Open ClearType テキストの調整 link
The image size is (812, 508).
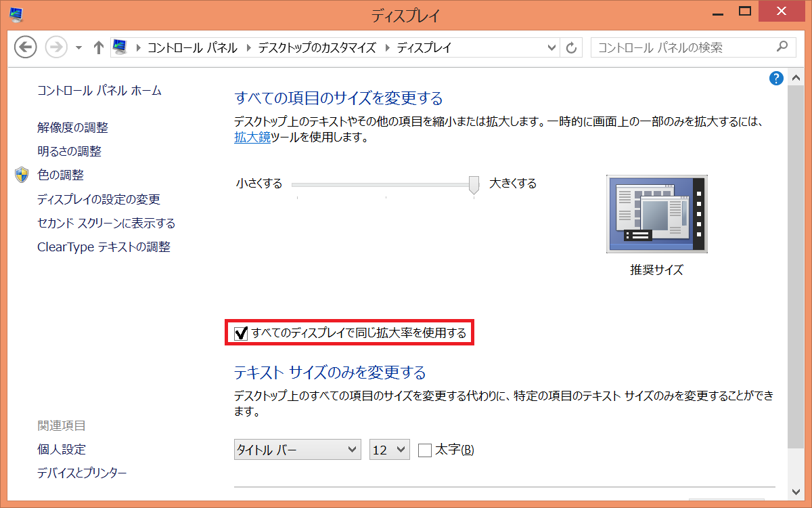[104, 247]
